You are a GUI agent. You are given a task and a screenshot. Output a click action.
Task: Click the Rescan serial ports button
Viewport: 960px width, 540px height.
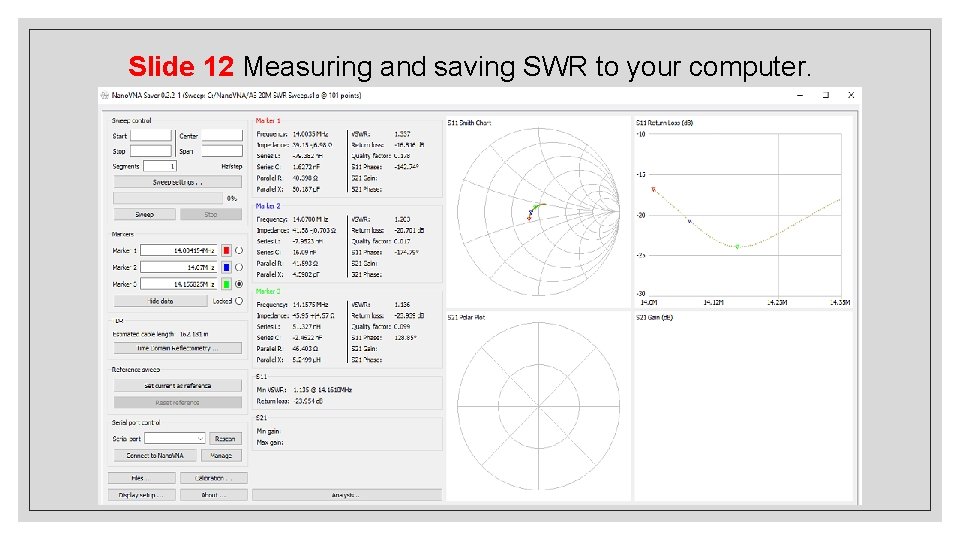225,438
